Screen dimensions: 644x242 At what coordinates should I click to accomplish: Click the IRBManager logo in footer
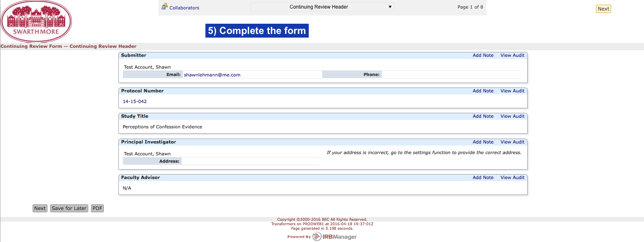pyautogui.click(x=334, y=237)
